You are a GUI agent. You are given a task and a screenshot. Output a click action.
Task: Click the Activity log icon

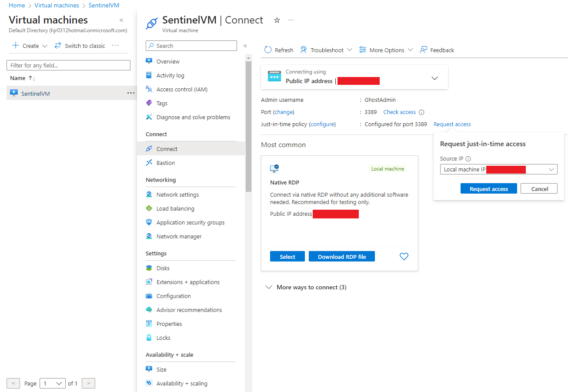click(x=149, y=75)
